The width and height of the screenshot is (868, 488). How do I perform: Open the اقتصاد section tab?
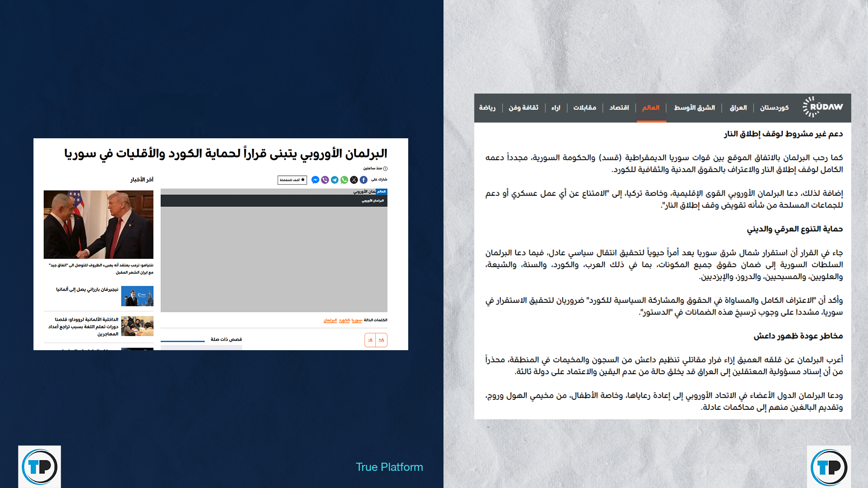tap(619, 108)
